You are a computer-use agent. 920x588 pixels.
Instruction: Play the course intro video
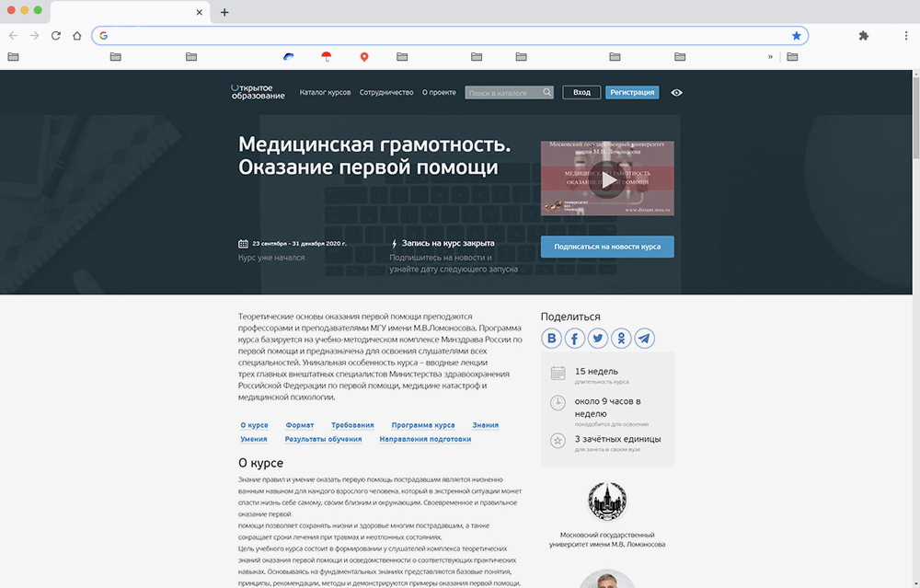pyautogui.click(x=607, y=179)
